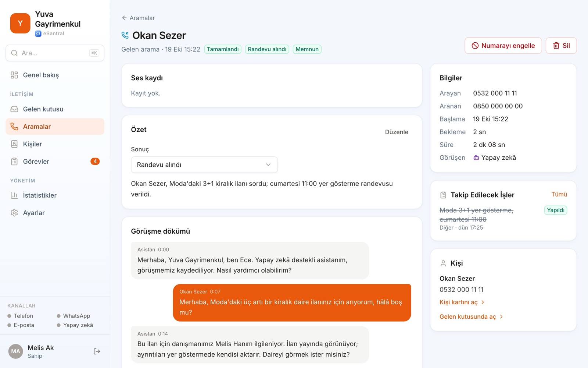
Task: Open Genel bakış from the sidebar
Action: (55, 75)
